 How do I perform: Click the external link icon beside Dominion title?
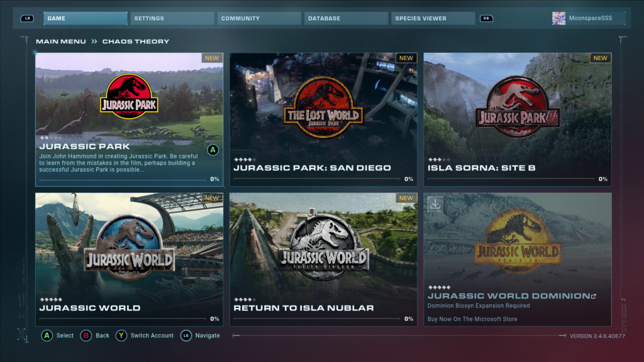click(594, 296)
